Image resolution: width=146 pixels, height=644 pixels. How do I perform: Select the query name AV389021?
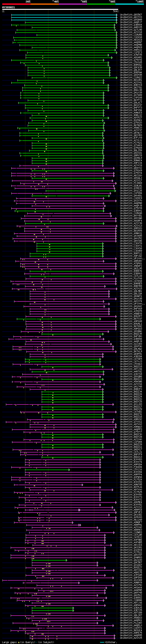click(x=8, y=8)
